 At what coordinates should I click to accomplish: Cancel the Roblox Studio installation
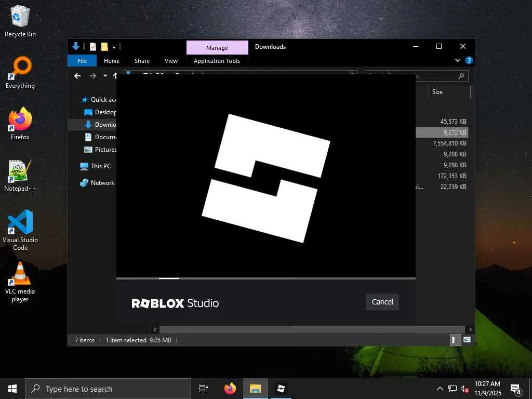[382, 302]
